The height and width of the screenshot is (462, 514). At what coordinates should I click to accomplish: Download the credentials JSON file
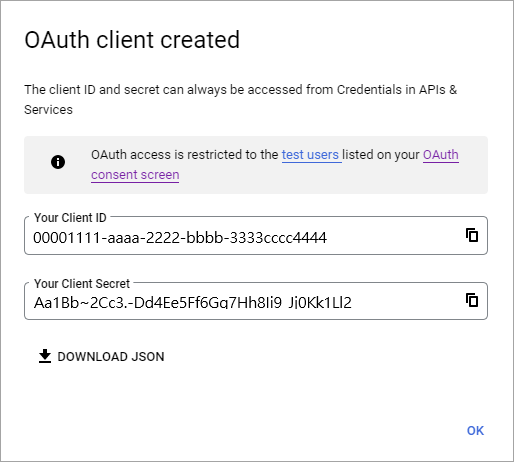[101, 356]
